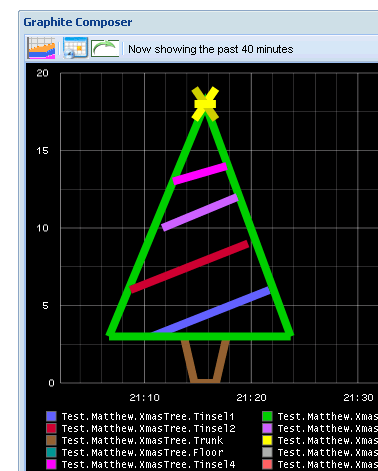378x471 pixels.
Task: Click the red Tinsel2 legend swatch
Action: click(51, 428)
